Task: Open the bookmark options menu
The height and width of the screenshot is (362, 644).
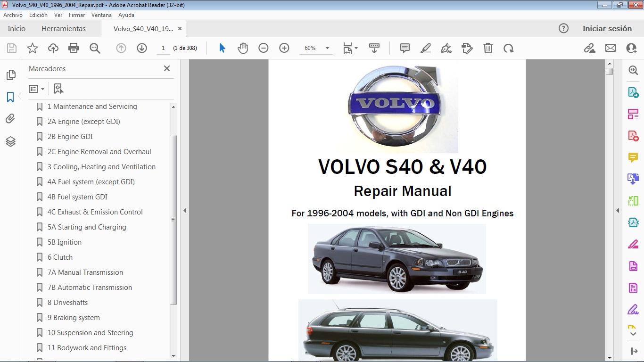Action: point(37,89)
